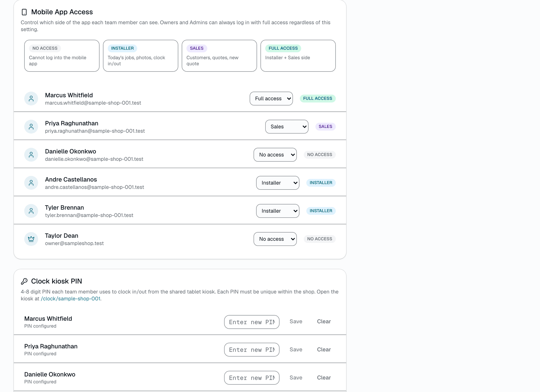The image size is (540, 392).
Task: Click the INSTALLER badge on Tyler's row
Action: tap(321, 211)
